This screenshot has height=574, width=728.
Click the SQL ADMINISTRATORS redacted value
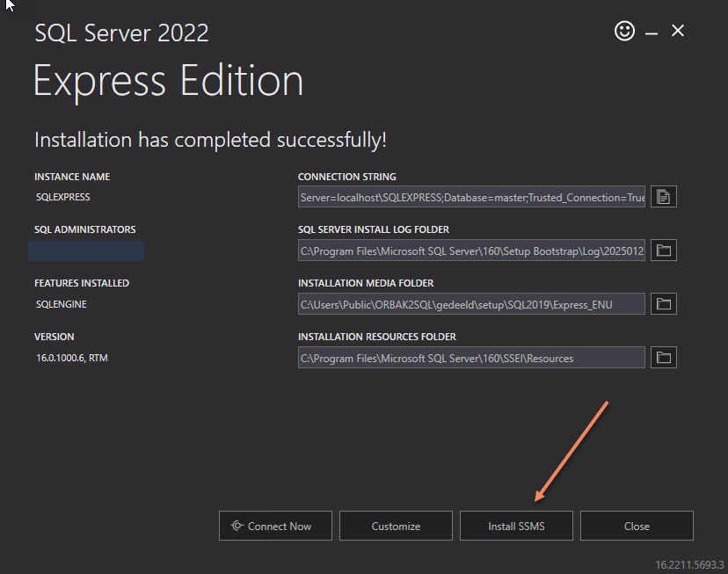(86, 251)
